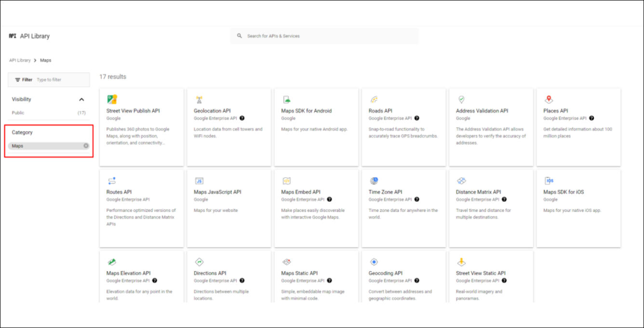Open the Maps Static API title

299,273
